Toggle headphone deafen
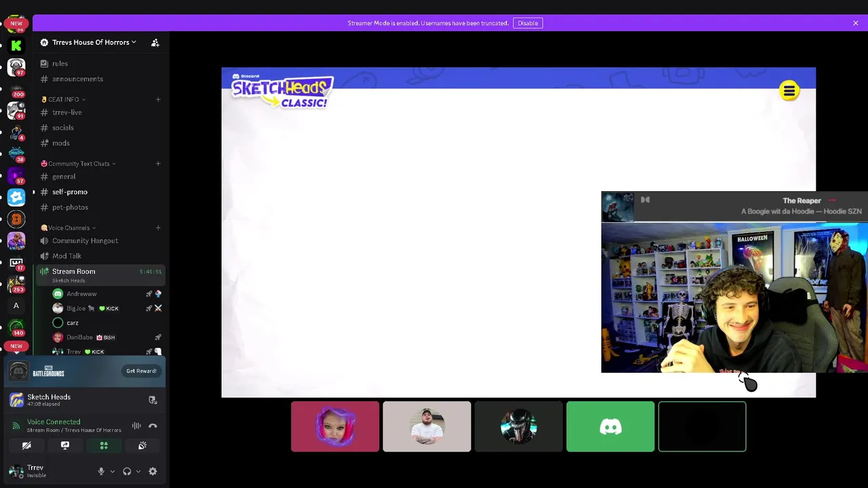868x488 pixels. tap(127, 472)
